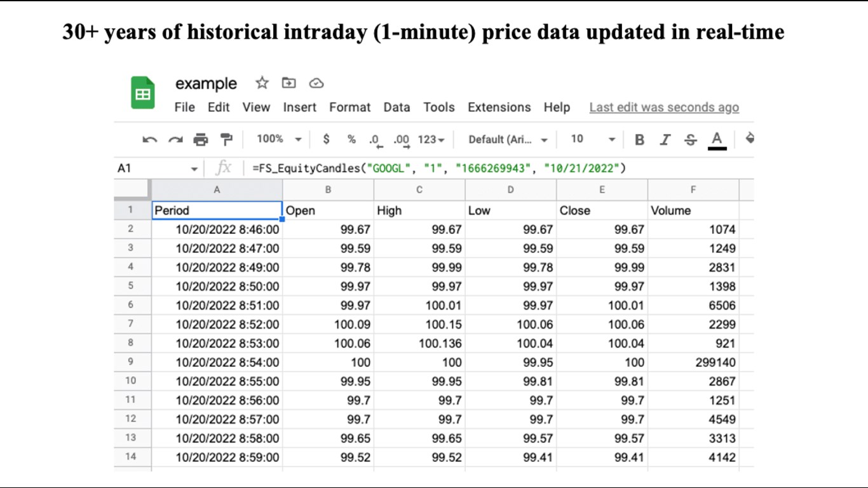Open the 'Last edit was seconds ago' link
The height and width of the screenshot is (488, 868).
coord(664,107)
